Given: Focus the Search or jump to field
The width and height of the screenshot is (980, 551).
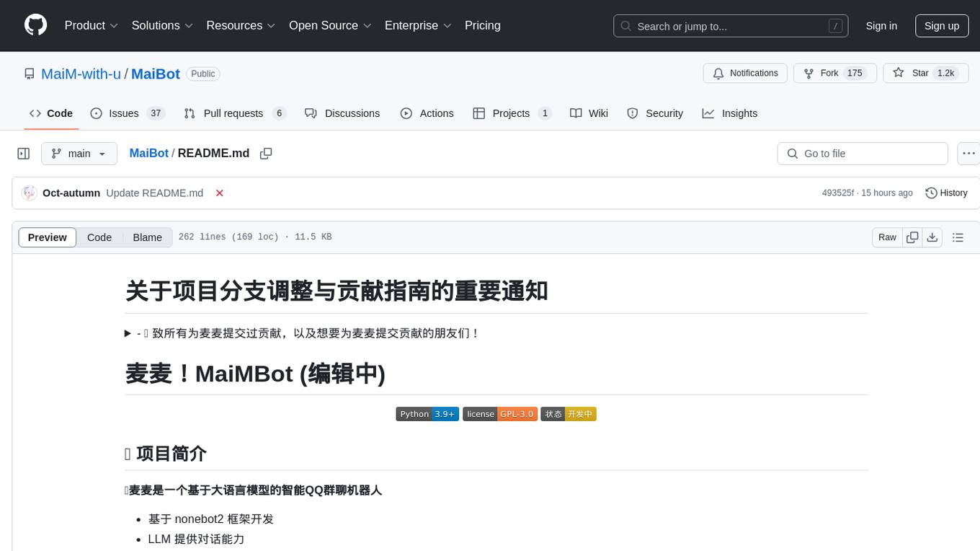Looking at the screenshot, I should coord(731,26).
